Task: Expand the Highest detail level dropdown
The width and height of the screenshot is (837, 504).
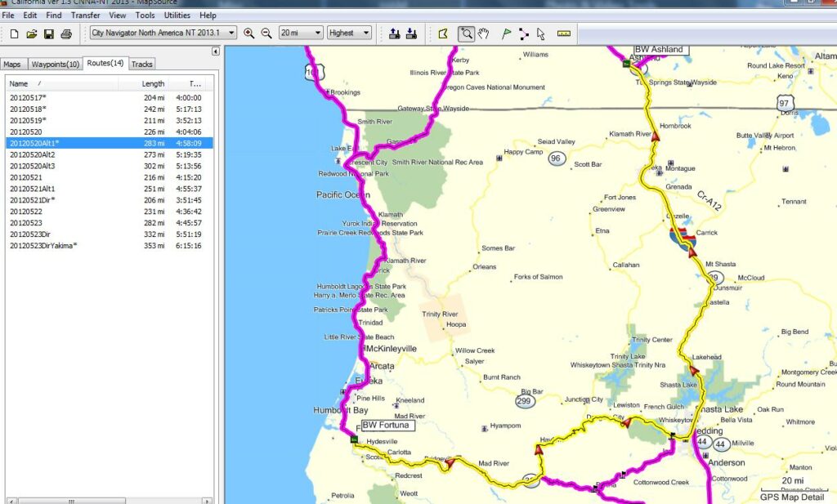Action: coord(365,33)
